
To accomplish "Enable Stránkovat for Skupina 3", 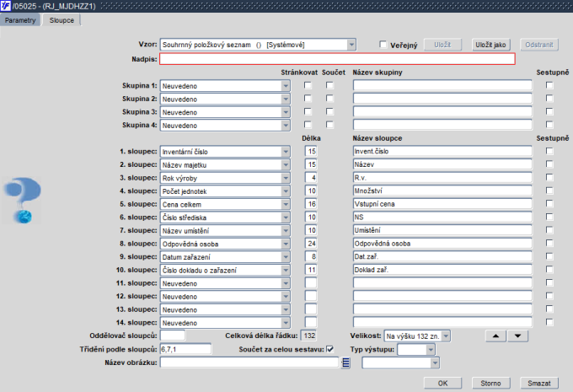I will [308, 111].
